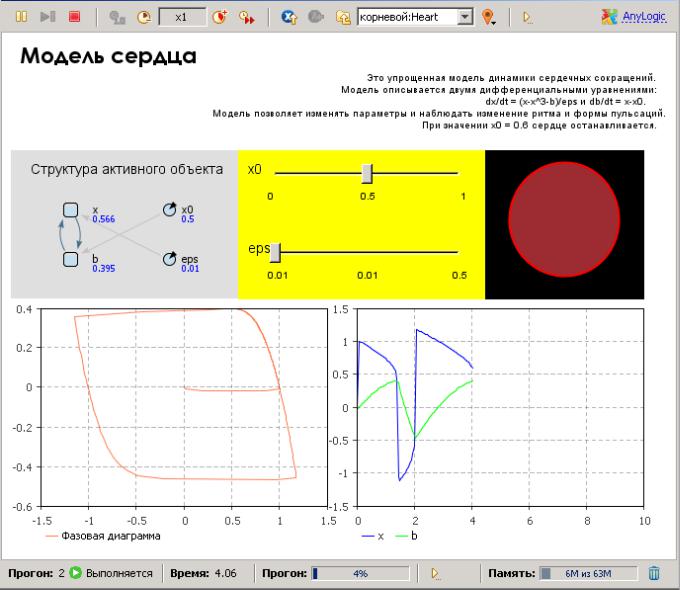Screen dimensions: 680x590
Task: Click the x series legend entry
Action: (373, 536)
